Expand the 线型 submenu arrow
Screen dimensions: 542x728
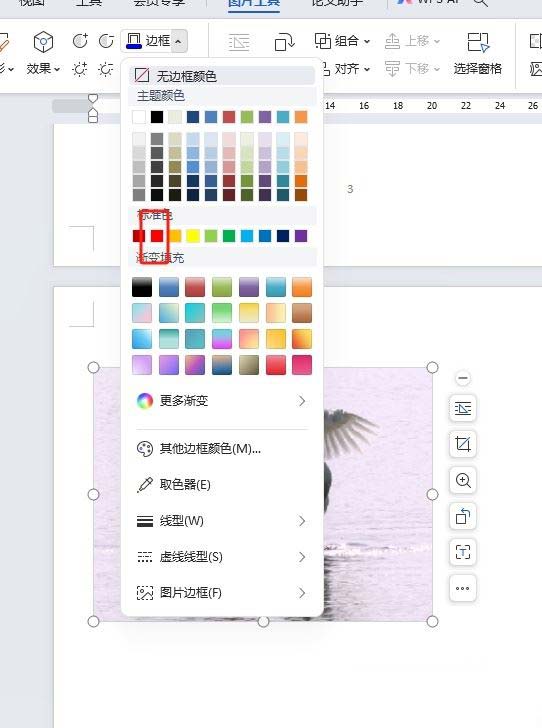click(x=302, y=521)
